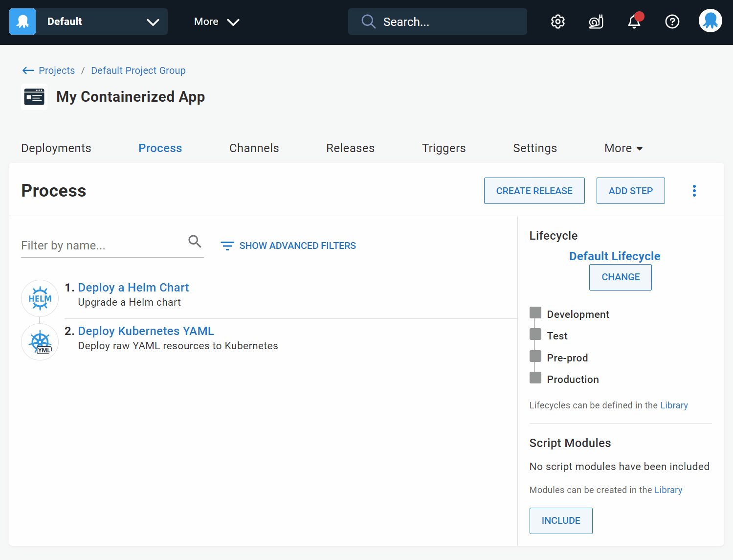733x560 pixels.
Task: Open the Library link under Script Modules
Action: tap(668, 490)
